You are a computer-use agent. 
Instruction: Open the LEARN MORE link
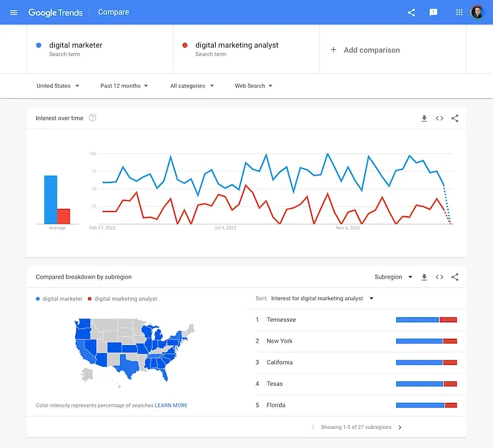(171, 405)
